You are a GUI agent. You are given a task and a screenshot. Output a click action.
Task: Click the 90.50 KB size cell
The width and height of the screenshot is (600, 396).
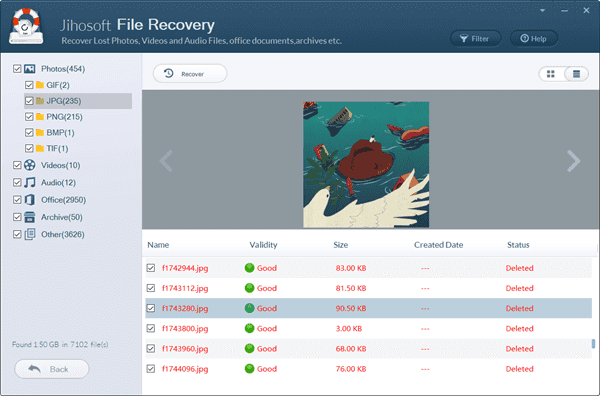[x=351, y=308]
